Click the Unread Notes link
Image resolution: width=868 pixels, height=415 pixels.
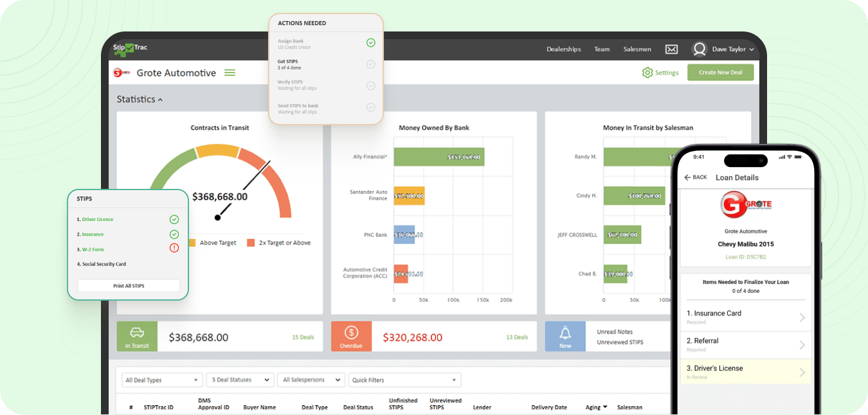(x=615, y=332)
